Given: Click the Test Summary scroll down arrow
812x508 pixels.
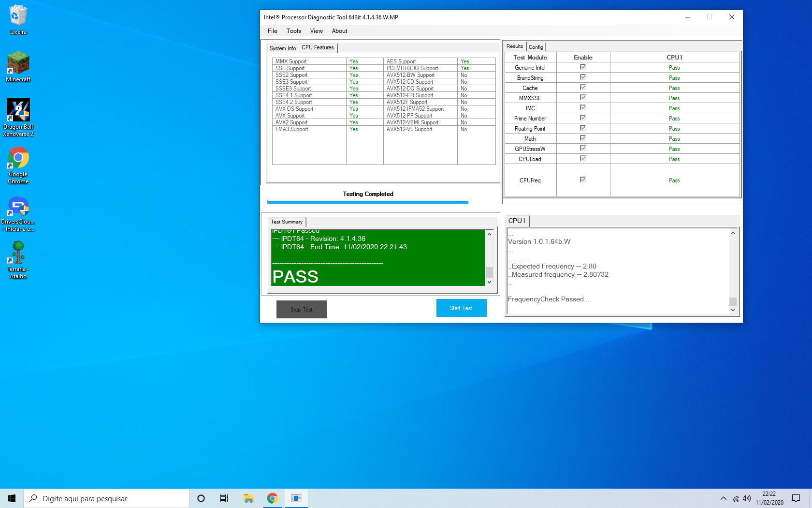Looking at the screenshot, I should point(489,282).
